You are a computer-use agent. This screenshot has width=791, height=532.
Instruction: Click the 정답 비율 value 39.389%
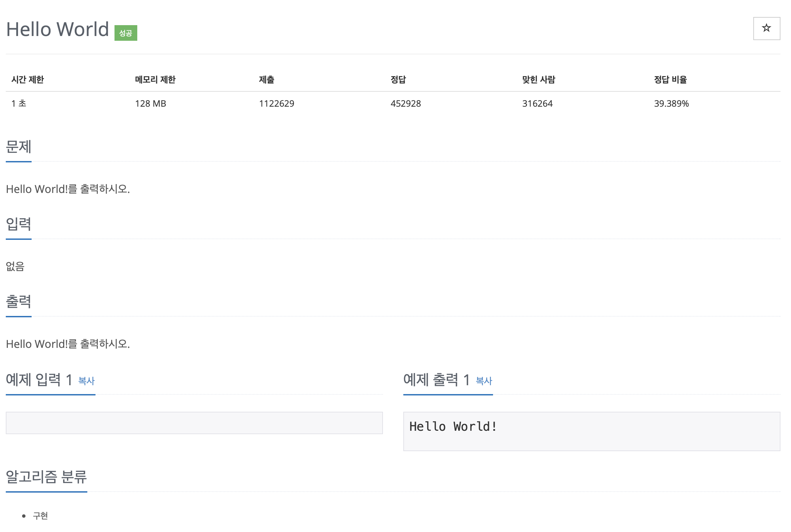[x=671, y=104]
